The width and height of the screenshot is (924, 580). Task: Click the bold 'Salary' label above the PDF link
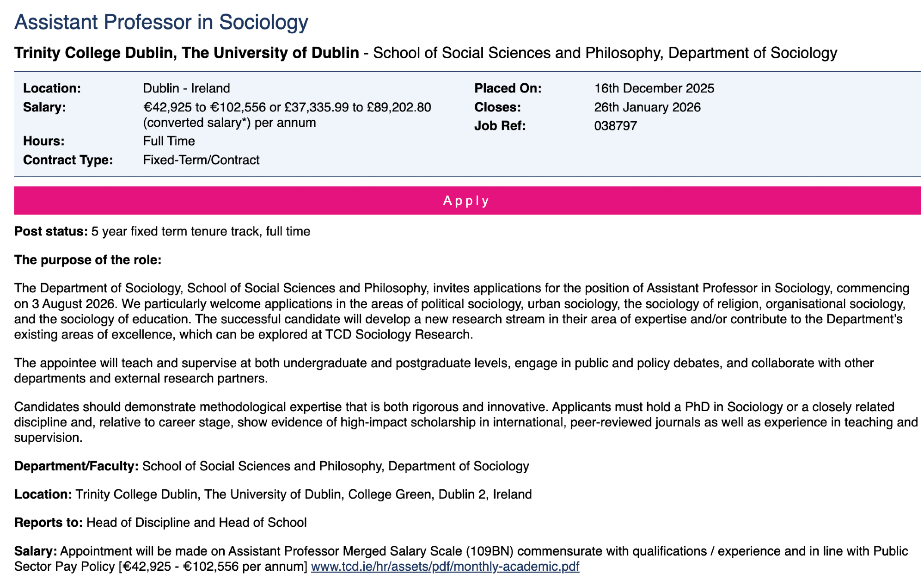click(x=36, y=551)
